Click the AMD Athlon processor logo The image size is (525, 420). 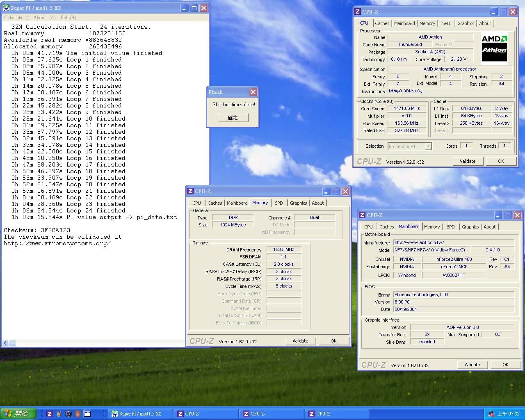click(x=494, y=48)
